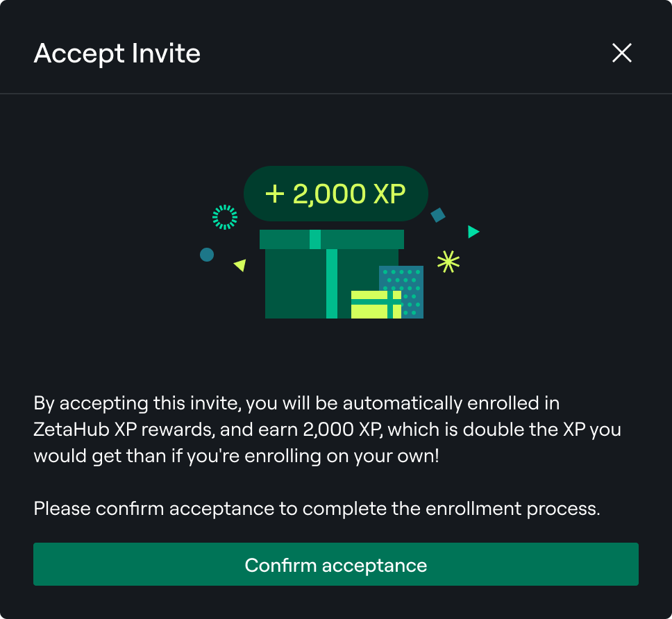Viewport: 672px width, 619px height.
Task: Click the teal dotted gift box
Action: (410, 281)
